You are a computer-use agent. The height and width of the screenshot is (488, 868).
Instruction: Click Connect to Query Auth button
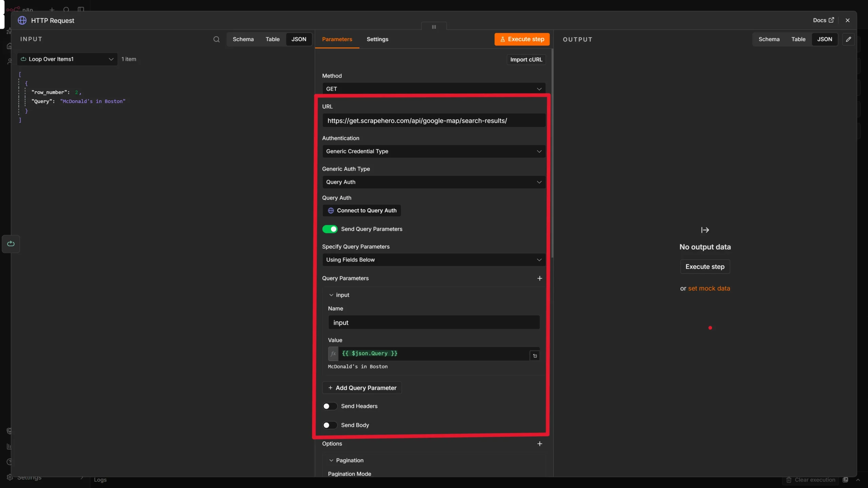[362, 210]
